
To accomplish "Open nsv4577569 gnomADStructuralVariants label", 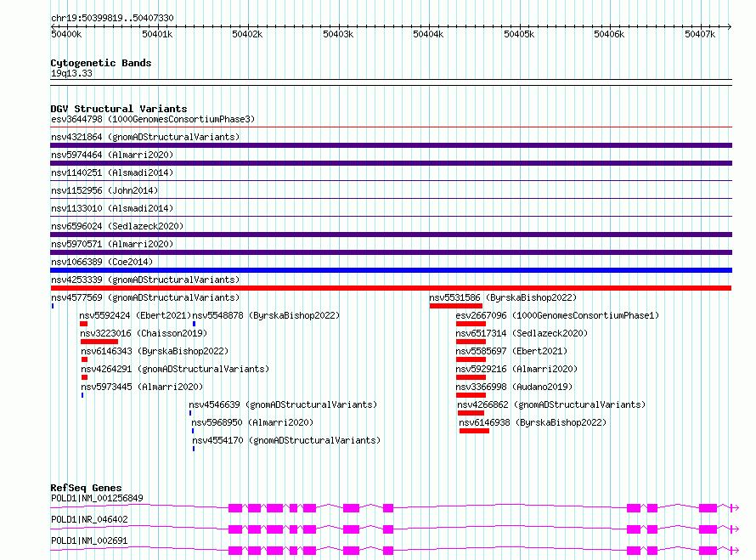I will coord(145,297).
